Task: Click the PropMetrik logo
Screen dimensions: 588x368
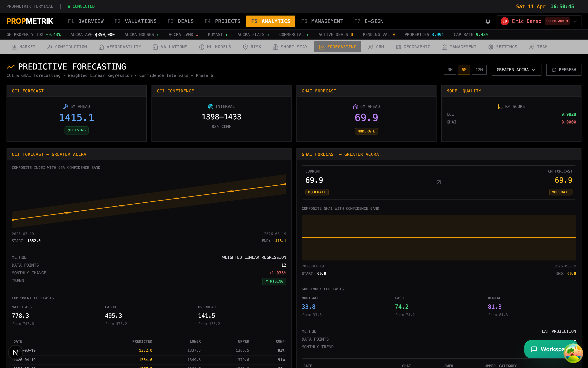Action: point(30,21)
